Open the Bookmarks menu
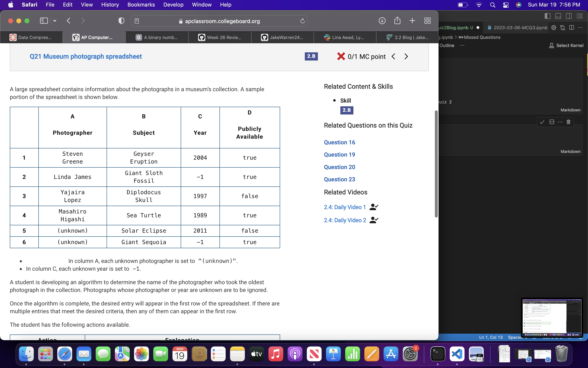Image resolution: width=588 pixels, height=368 pixels. click(141, 5)
